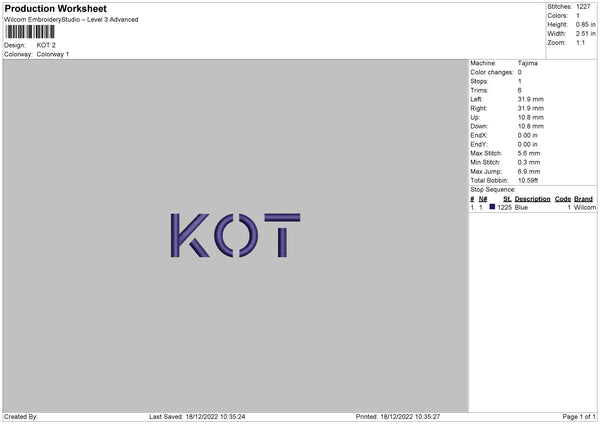Click the Total Bobbin value '10.59ft'
The height and width of the screenshot is (424, 600).
[528, 180]
